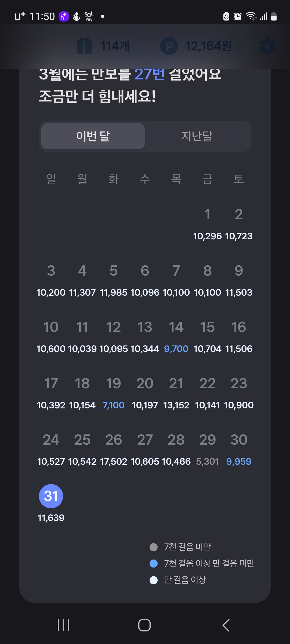
Task: Tap the gray legend dot 7천 걸음 미만
Action: [154, 547]
